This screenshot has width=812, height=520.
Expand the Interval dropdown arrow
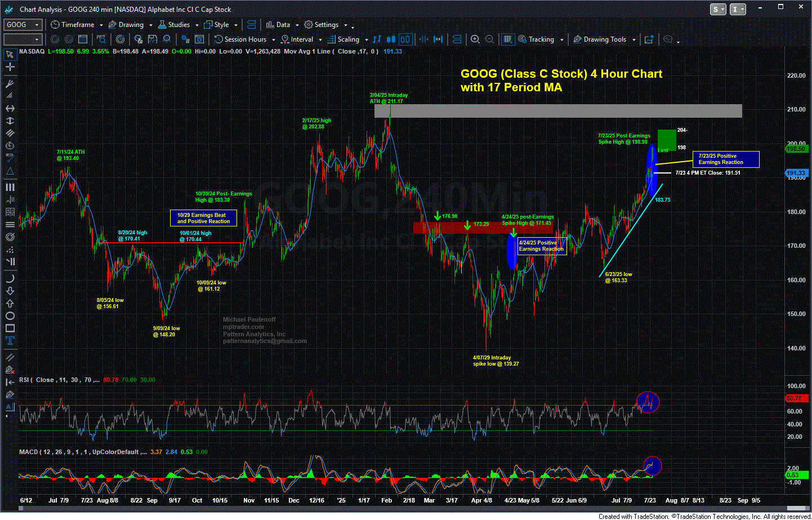[x=320, y=40]
